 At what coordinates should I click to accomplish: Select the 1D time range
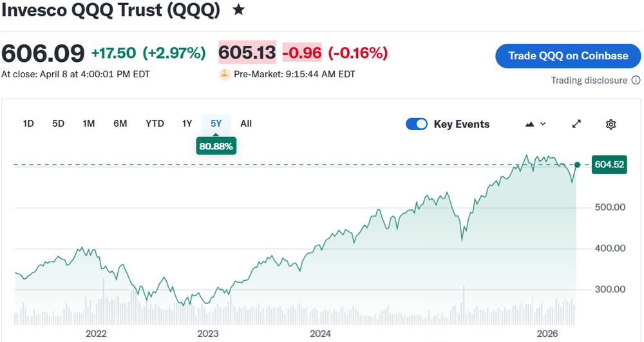(28, 124)
